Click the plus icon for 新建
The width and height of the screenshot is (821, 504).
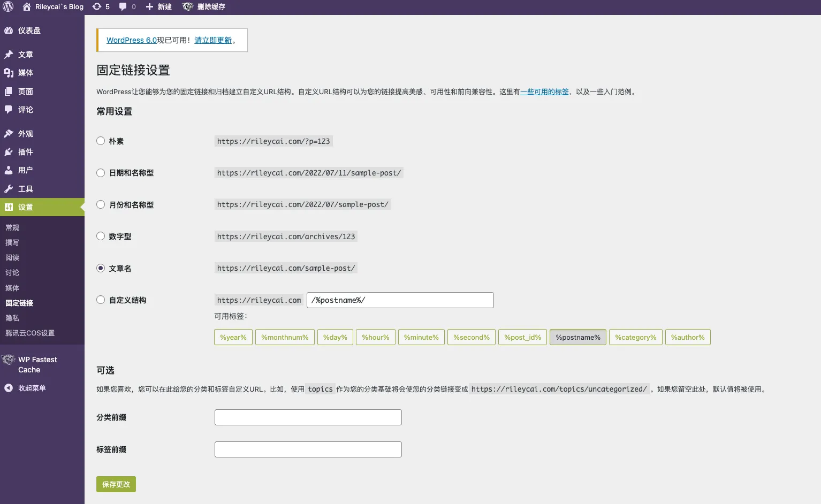[x=149, y=6]
